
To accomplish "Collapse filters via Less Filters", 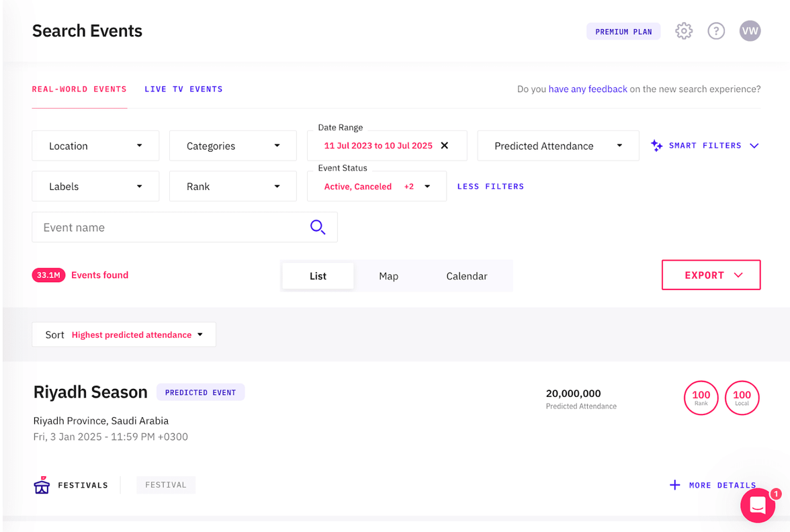I will point(490,186).
